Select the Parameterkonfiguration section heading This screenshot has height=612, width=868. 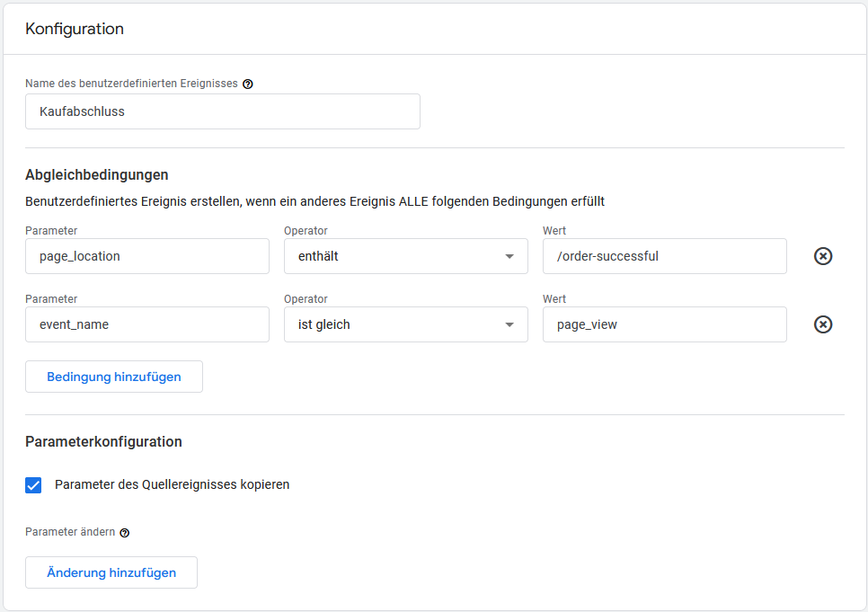pos(103,442)
